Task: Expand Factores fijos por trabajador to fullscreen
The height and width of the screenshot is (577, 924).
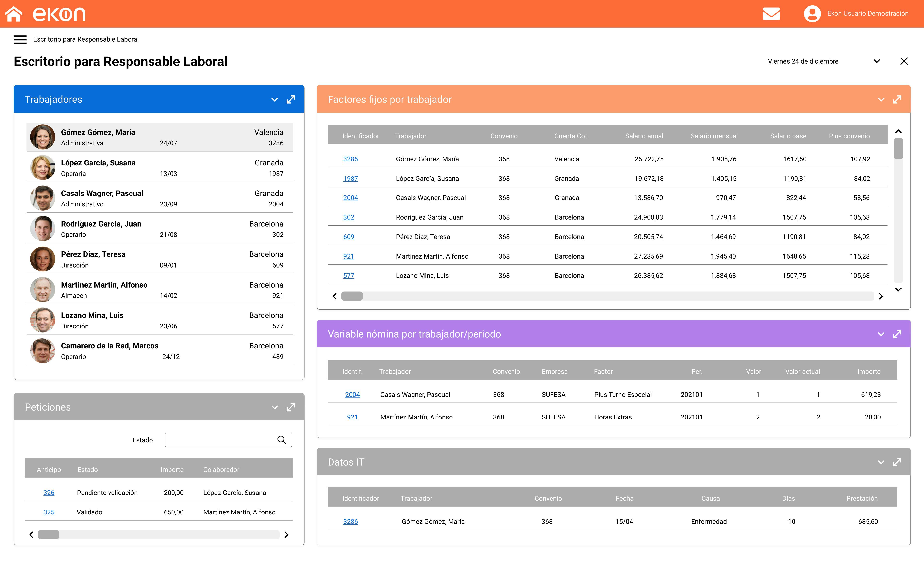Action: coord(897,99)
